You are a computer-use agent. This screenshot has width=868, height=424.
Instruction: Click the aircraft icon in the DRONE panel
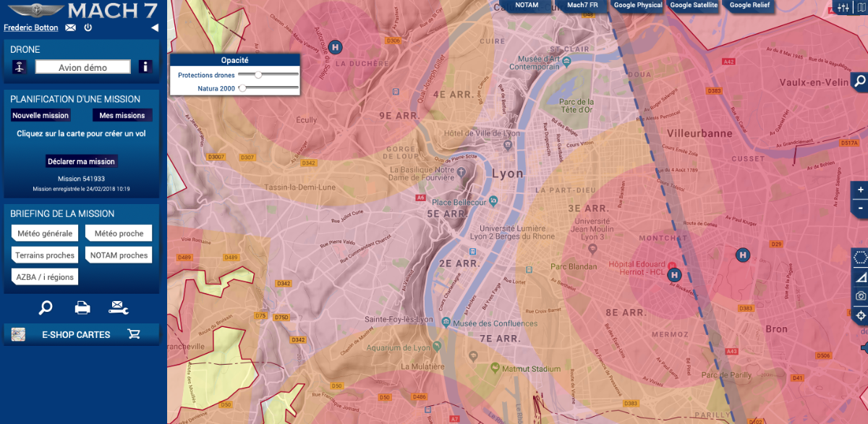(x=20, y=67)
